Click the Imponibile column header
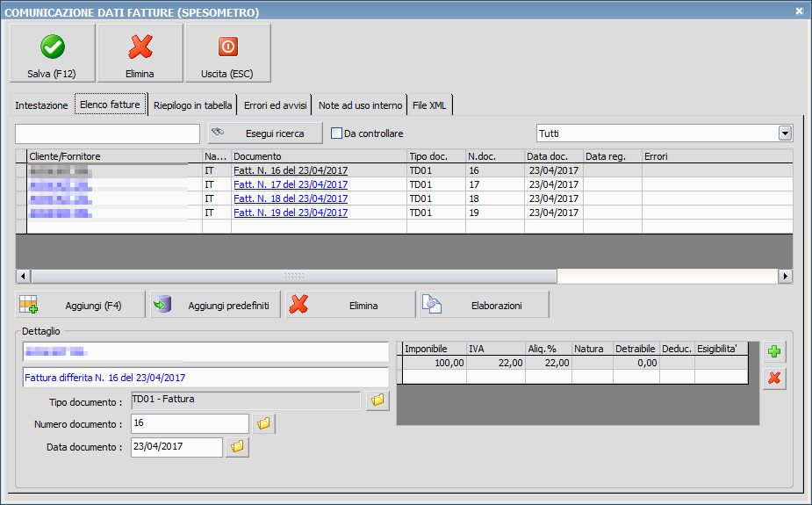 pyautogui.click(x=435, y=349)
